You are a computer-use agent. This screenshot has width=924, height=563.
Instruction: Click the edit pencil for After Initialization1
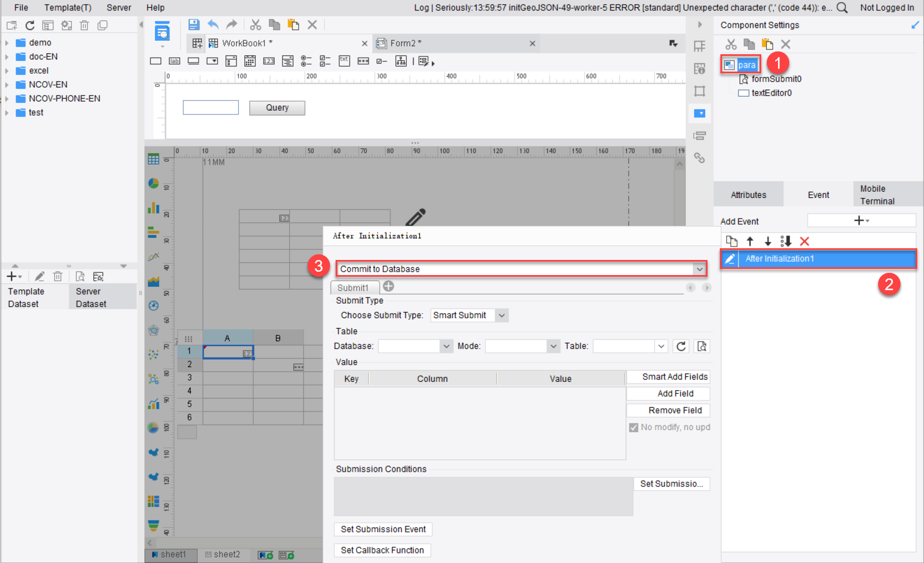730,259
